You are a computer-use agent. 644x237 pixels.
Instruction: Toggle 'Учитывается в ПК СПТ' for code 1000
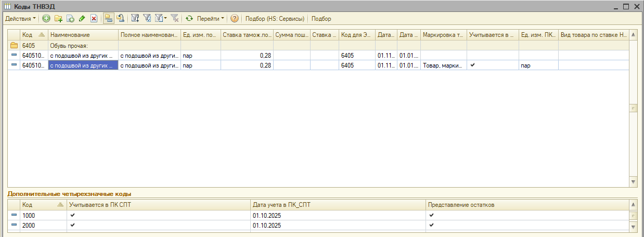73,215
